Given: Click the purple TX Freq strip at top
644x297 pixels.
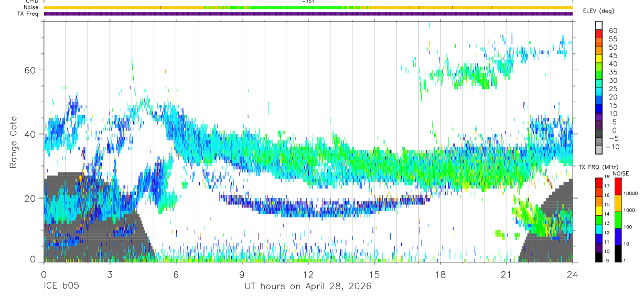Looking at the screenshot, I should coord(308,14).
